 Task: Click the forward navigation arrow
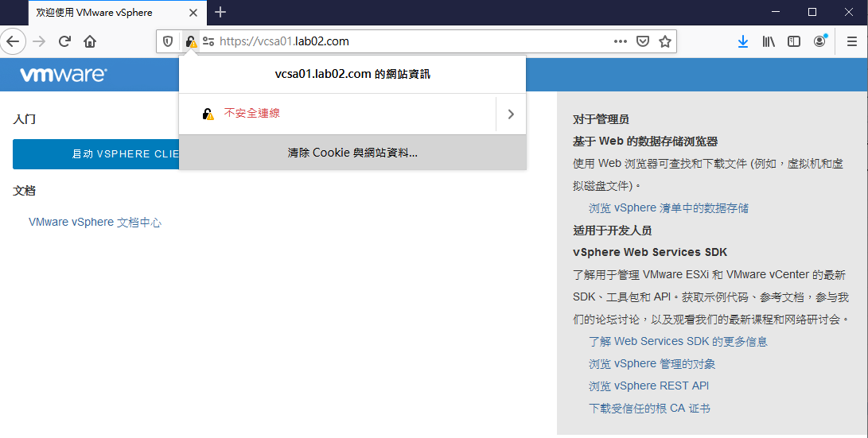(39, 41)
